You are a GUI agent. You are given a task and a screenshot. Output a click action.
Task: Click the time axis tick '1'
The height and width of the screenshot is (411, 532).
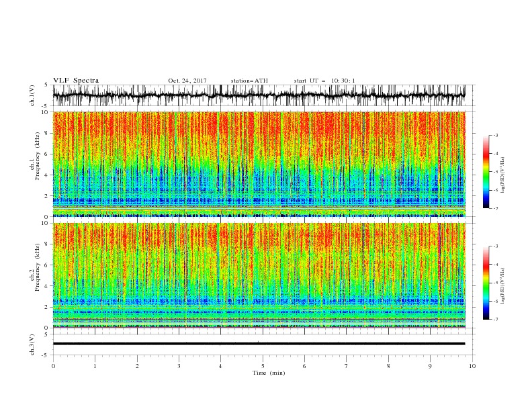pyautogui.click(x=95, y=366)
